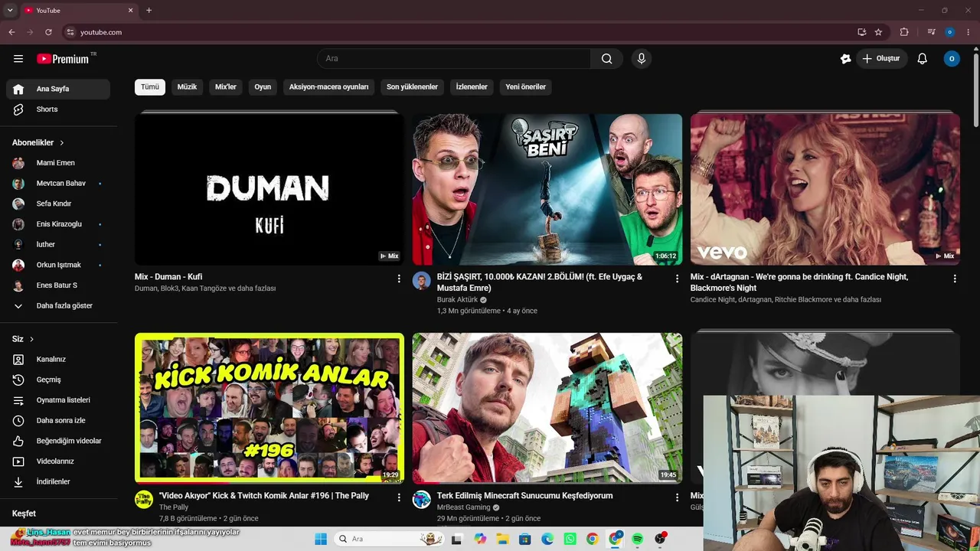Screen dimensions: 980x551
Task: Click the magnifier search button
Action: coord(606,59)
